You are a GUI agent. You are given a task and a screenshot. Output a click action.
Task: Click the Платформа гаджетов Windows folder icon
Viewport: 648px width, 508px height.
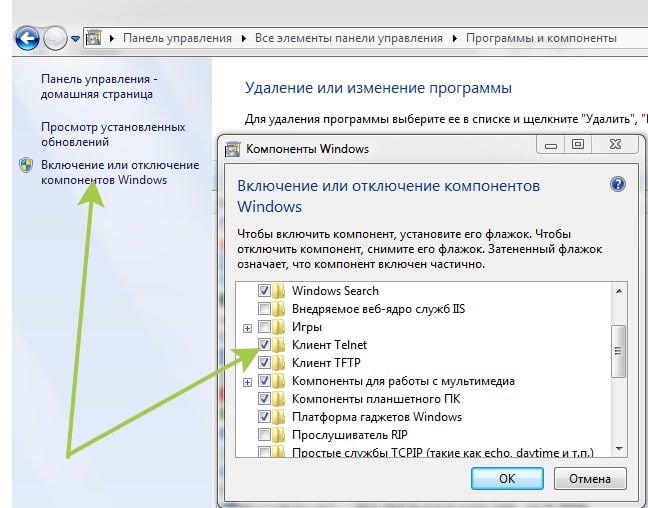click(x=279, y=417)
